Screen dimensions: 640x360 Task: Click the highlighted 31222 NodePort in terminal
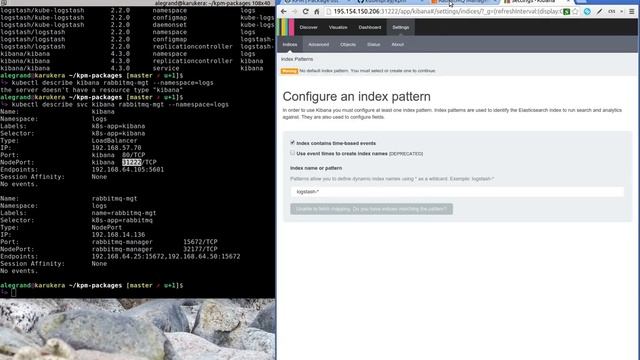[131, 162]
